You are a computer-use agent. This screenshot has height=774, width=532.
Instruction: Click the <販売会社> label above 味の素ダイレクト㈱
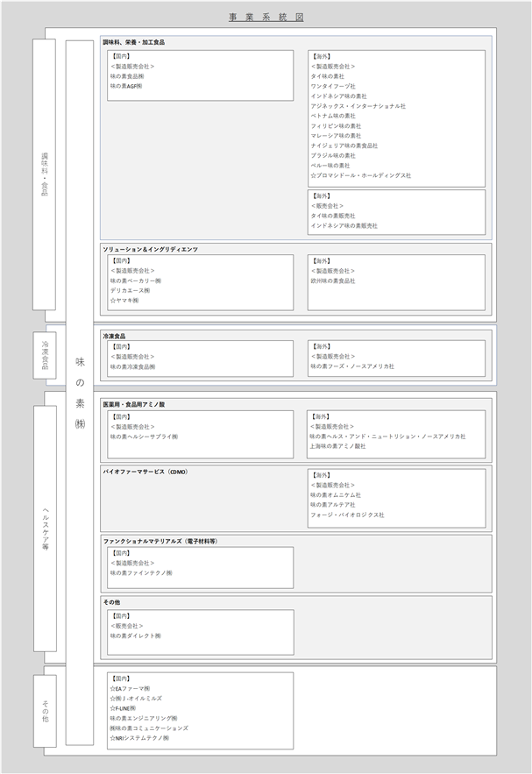(x=127, y=626)
